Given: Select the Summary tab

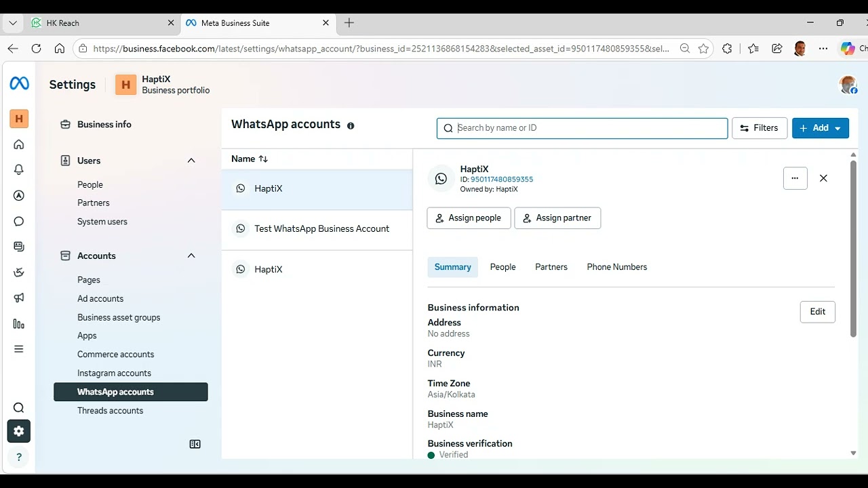Looking at the screenshot, I should pos(452,267).
